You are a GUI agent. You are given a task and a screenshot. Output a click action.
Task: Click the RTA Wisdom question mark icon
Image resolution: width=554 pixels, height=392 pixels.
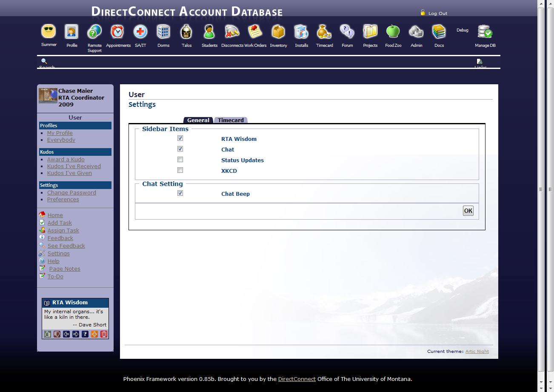click(85, 334)
